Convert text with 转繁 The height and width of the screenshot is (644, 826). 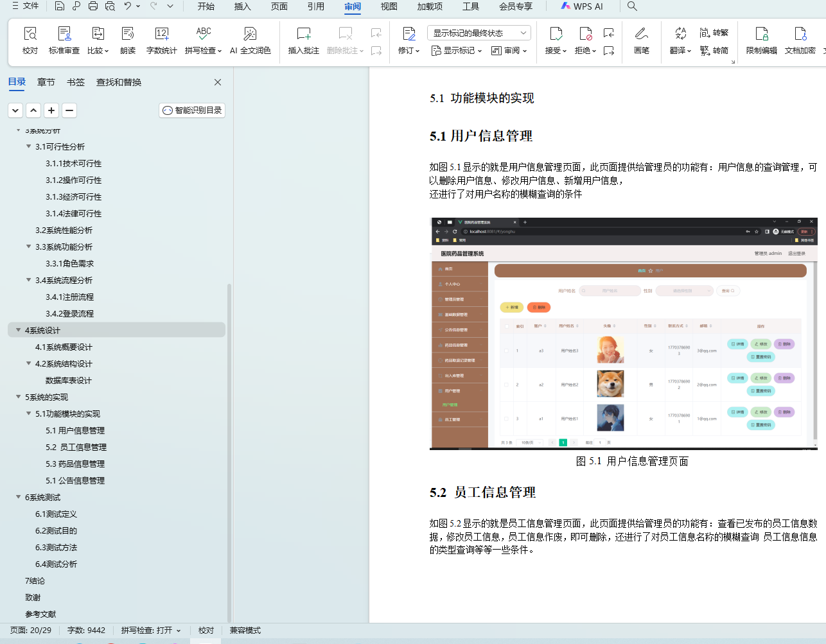point(714,33)
